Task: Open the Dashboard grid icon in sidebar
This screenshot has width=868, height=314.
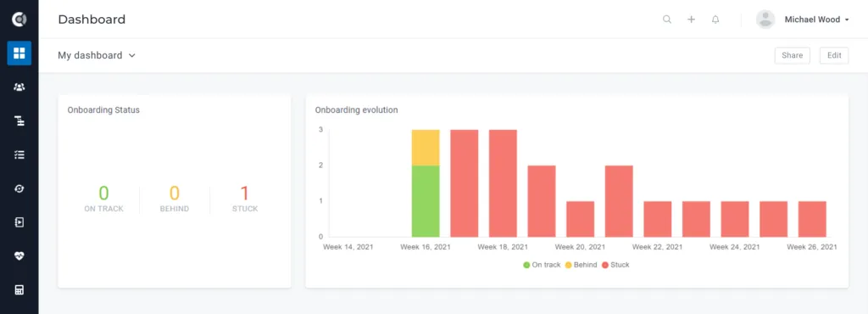Action: [19, 53]
